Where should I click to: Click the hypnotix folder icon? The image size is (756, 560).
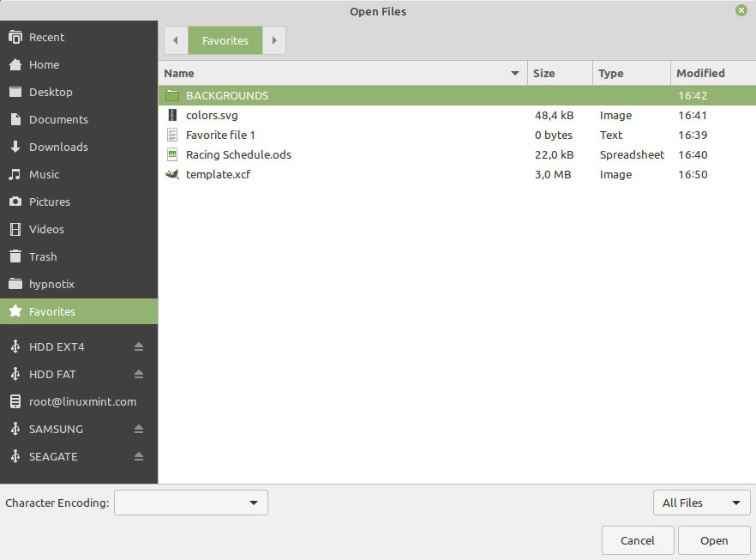pos(15,284)
